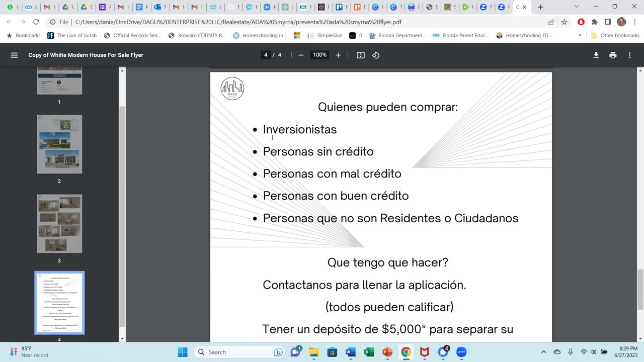644x362 pixels.
Task: Open Chrome's three-dot menu
Action: tap(635, 22)
